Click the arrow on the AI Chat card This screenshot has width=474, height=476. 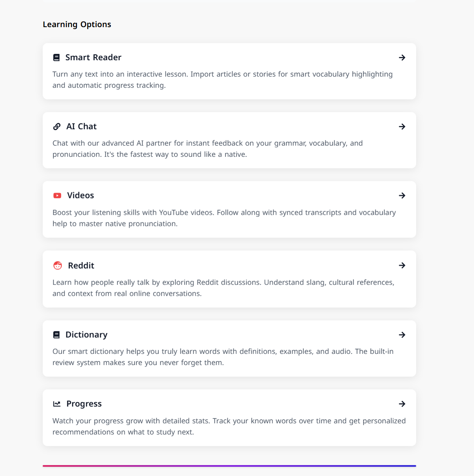click(x=402, y=126)
